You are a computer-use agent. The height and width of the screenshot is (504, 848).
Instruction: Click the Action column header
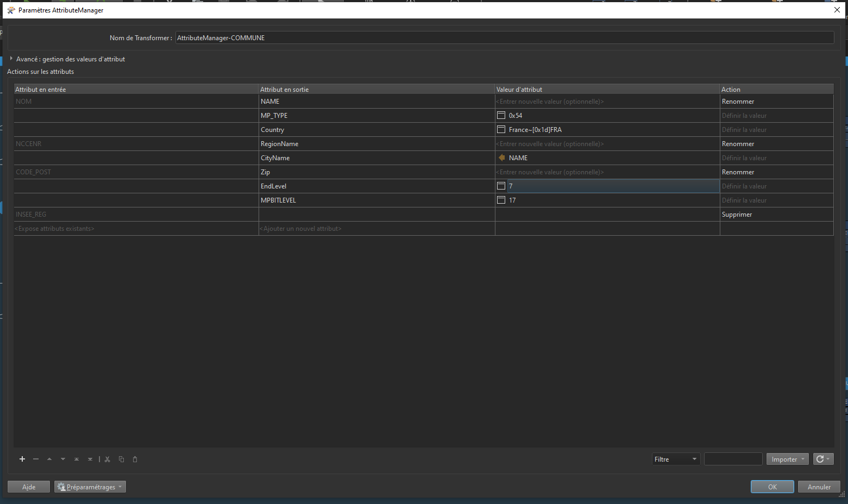click(x=777, y=89)
